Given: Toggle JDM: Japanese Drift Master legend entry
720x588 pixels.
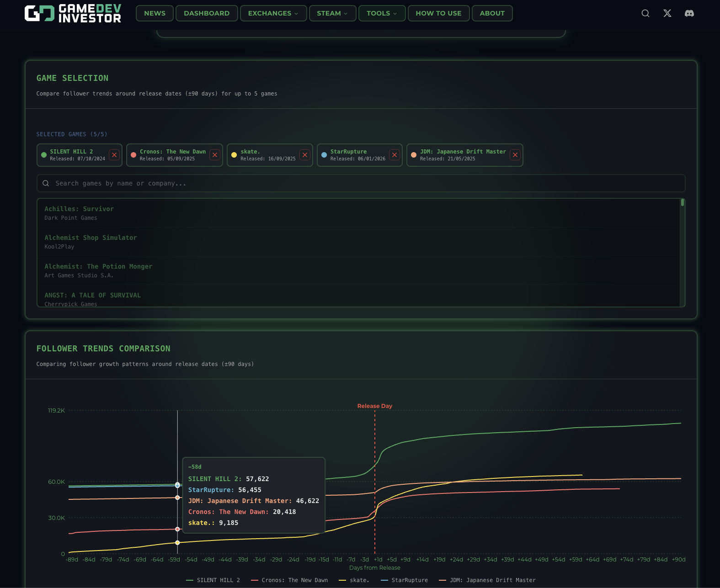Looking at the screenshot, I should click(x=487, y=580).
